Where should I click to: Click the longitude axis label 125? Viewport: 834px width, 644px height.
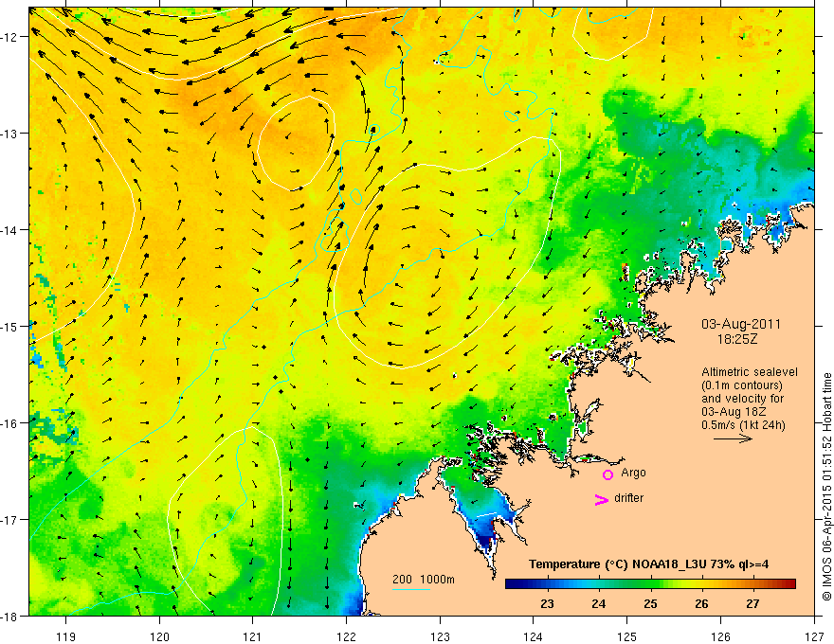pos(627,636)
